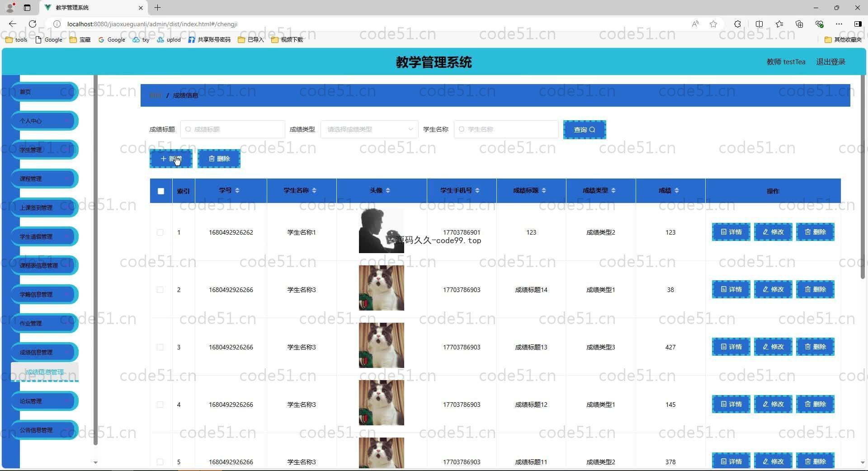868x471 pixels.
Task: Check the row 1 checkbox
Action: coord(160,232)
